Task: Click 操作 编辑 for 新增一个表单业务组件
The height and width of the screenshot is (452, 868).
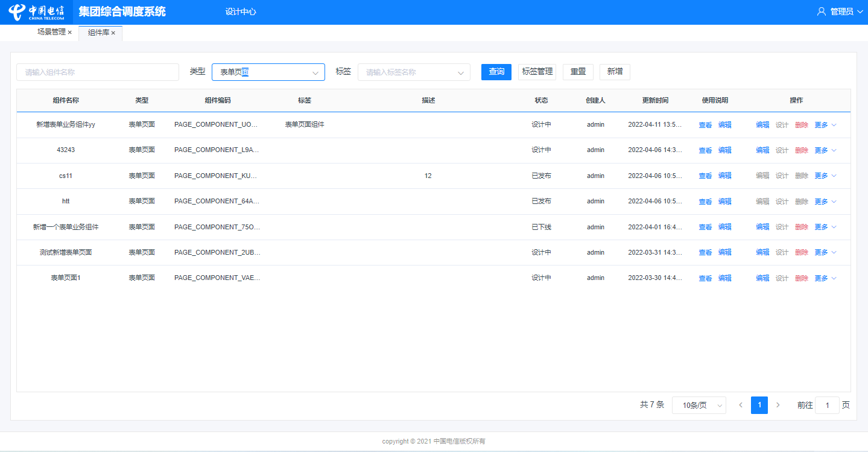Action: 762,227
